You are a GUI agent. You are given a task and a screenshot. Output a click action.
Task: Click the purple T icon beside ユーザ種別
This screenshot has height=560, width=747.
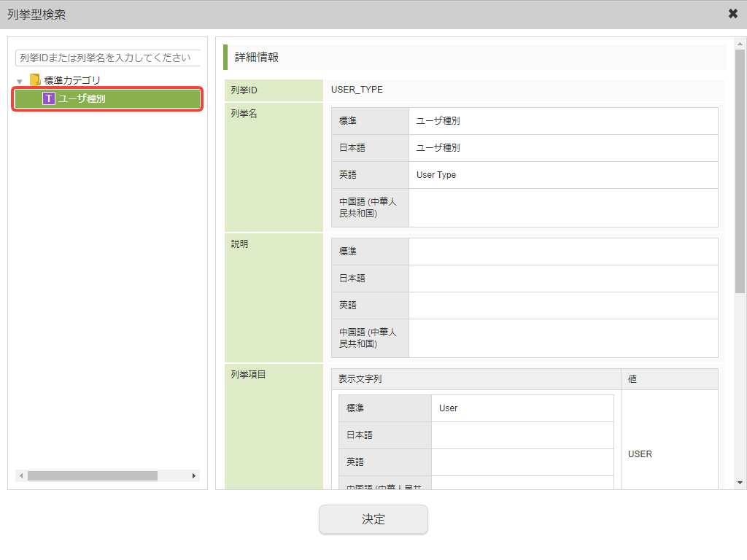pos(49,98)
